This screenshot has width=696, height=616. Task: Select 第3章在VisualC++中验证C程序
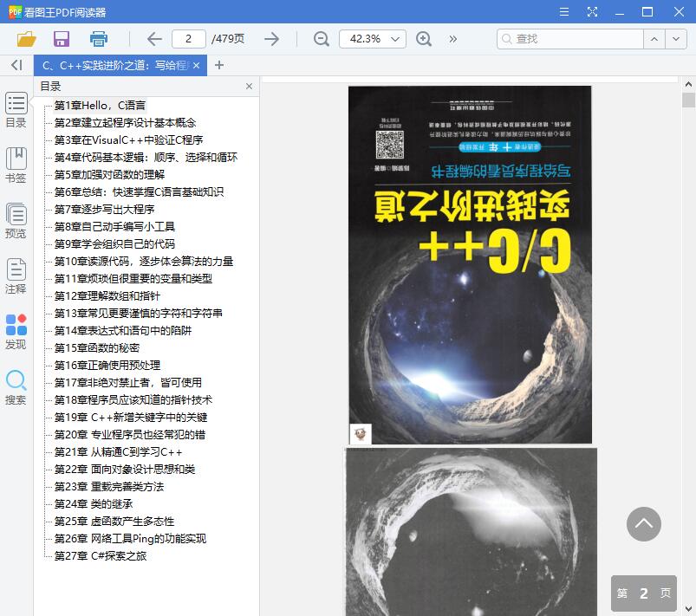[129, 139]
